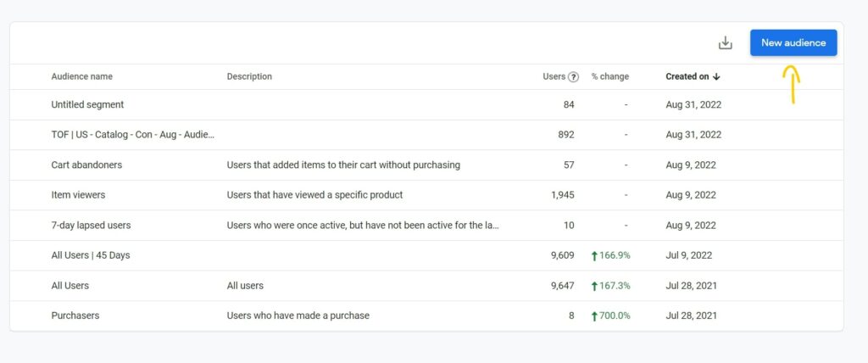Download the audience list via download icon
The height and width of the screenshot is (363, 868).
point(725,43)
